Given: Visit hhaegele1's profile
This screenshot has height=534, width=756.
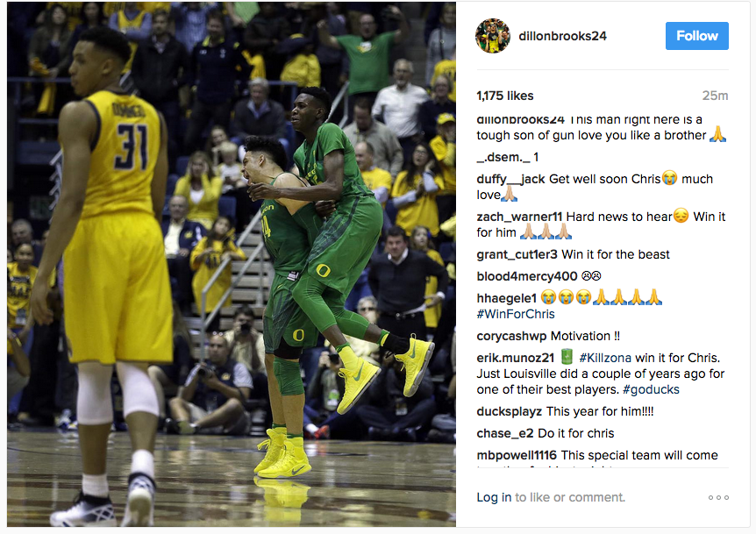Looking at the screenshot, I should coord(506,298).
